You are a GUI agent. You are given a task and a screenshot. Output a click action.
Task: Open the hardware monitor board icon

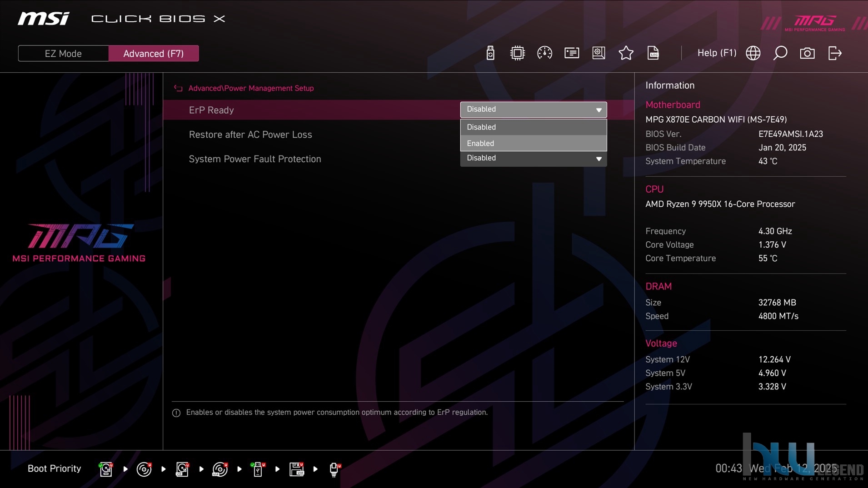click(599, 53)
